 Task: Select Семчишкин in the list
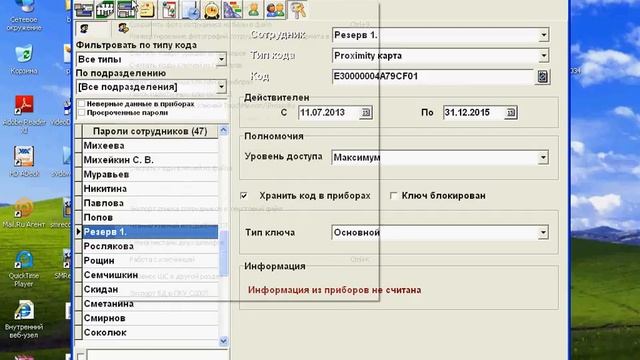[150, 275]
